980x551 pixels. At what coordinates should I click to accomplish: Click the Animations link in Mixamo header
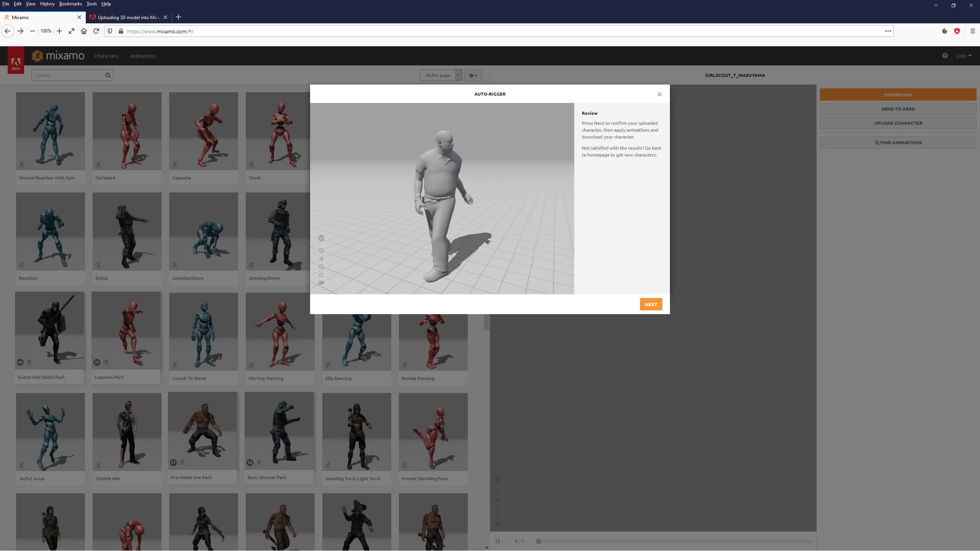[x=142, y=56]
